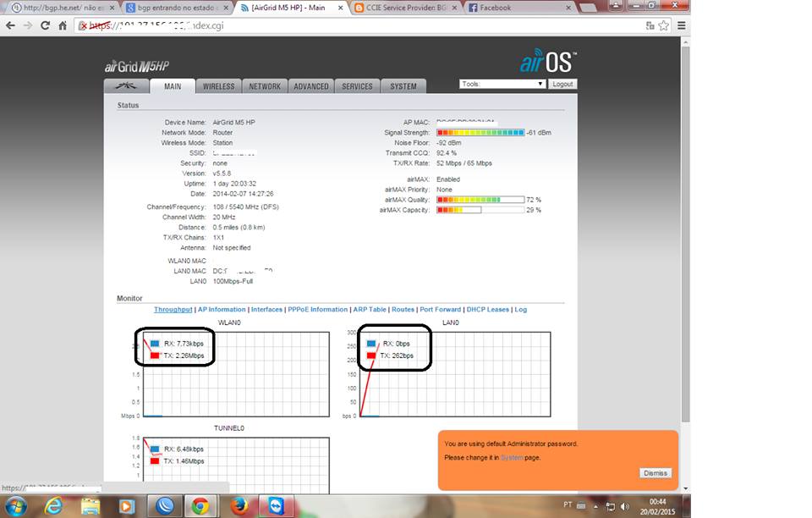Open the ADVANCED tab
The height and width of the screenshot is (518, 812).
[311, 86]
